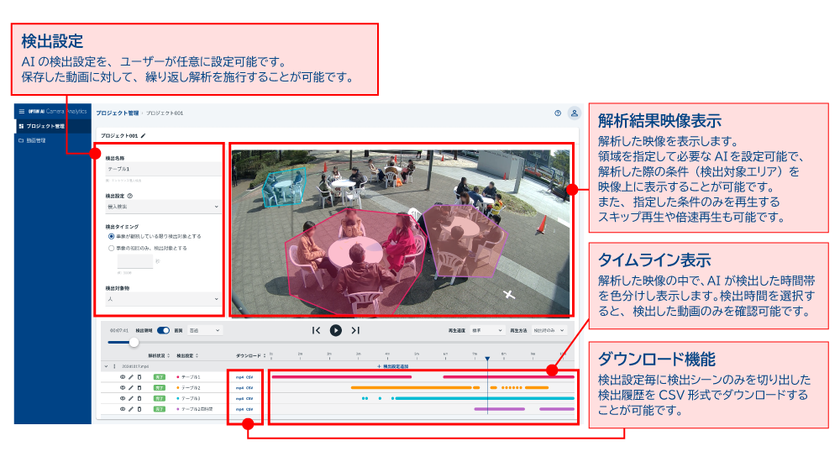This screenshot has width=840, height=462.
Task: Open help icon next to 検出設定 label
Action: pos(130,196)
